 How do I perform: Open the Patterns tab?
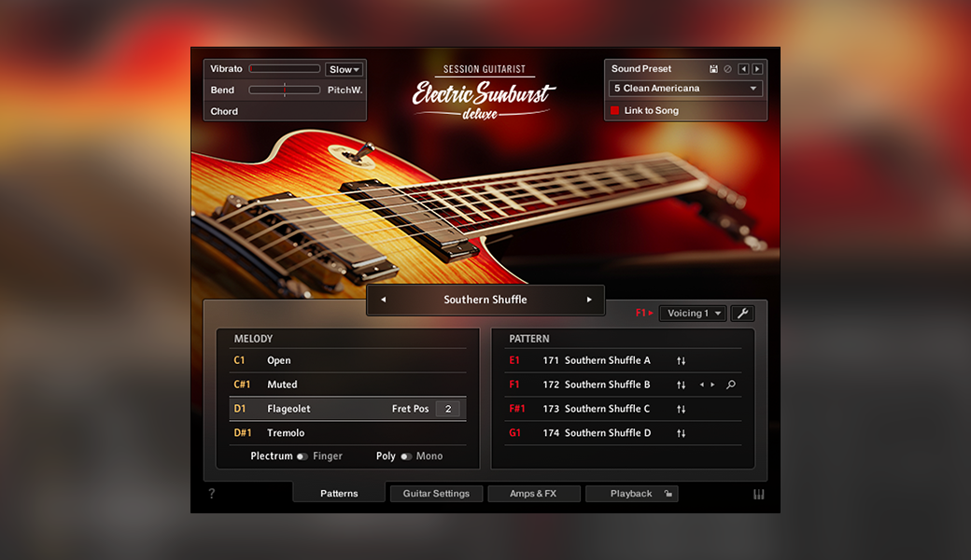coord(339,493)
